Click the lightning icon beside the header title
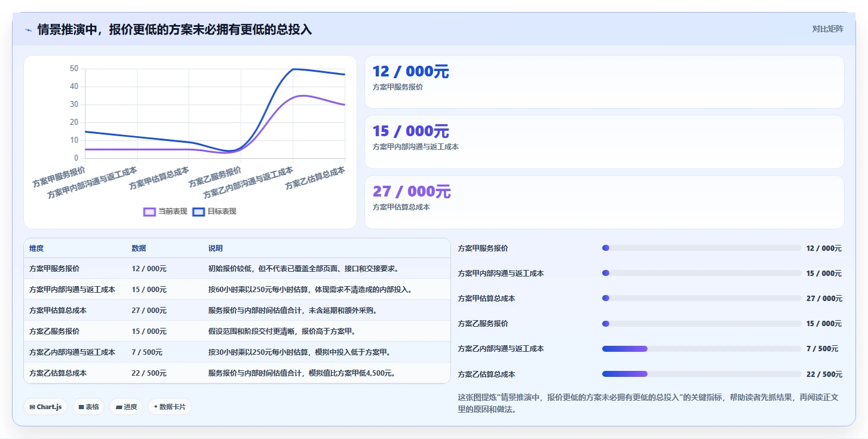This screenshot has height=439, width=868. 28,30
